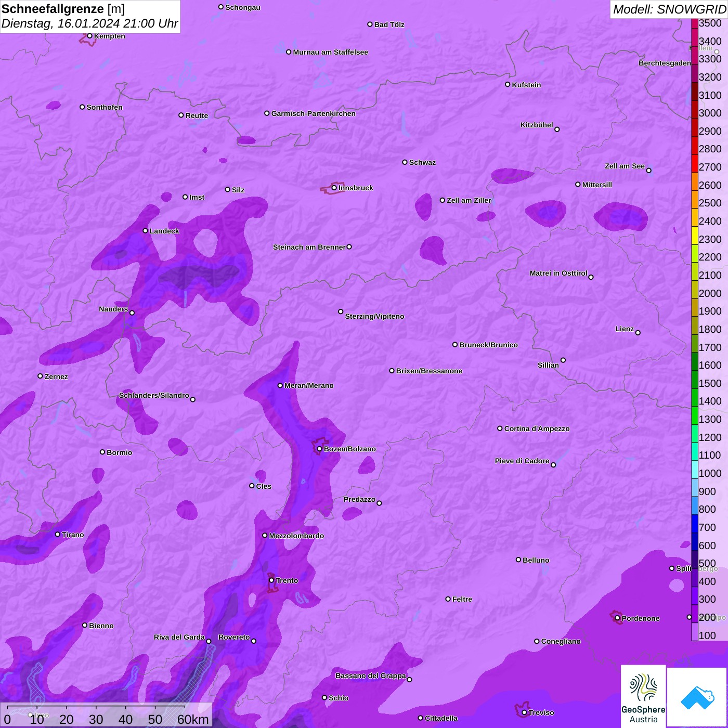
Task: Click the 3500 legend value
Action: click(710, 23)
